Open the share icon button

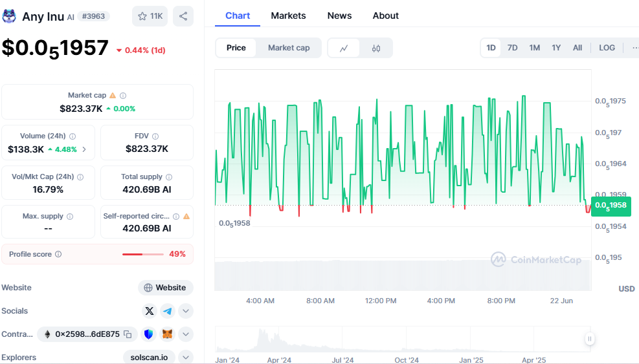183,16
